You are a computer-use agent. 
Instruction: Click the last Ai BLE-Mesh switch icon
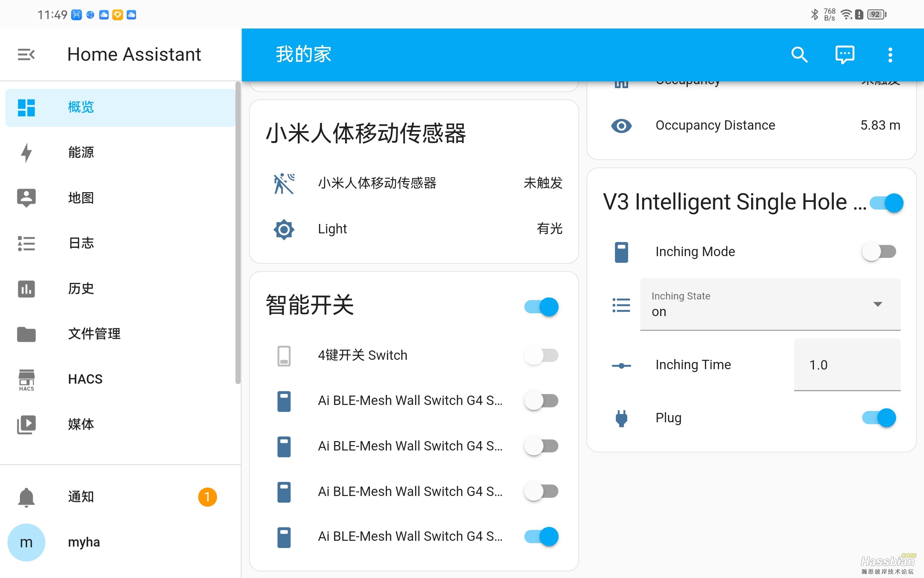click(x=284, y=537)
